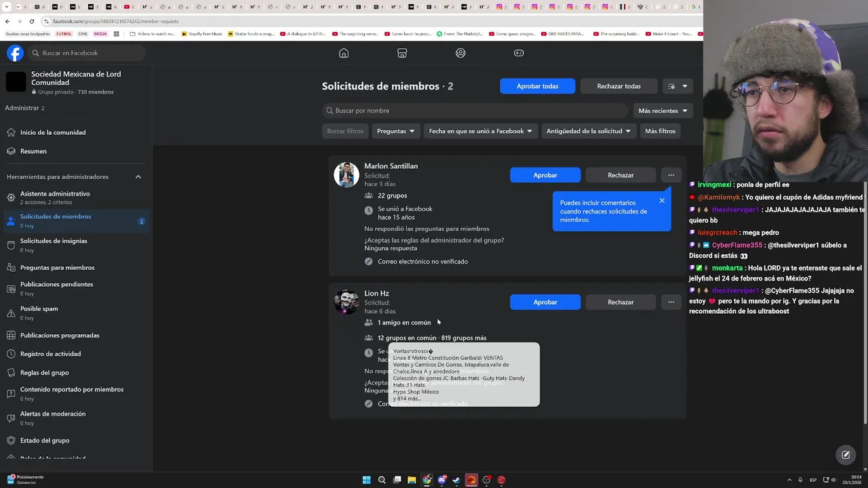Click the group cover thumbnail in sidebar
The height and width of the screenshot is (488, 868).
(16, 81)
